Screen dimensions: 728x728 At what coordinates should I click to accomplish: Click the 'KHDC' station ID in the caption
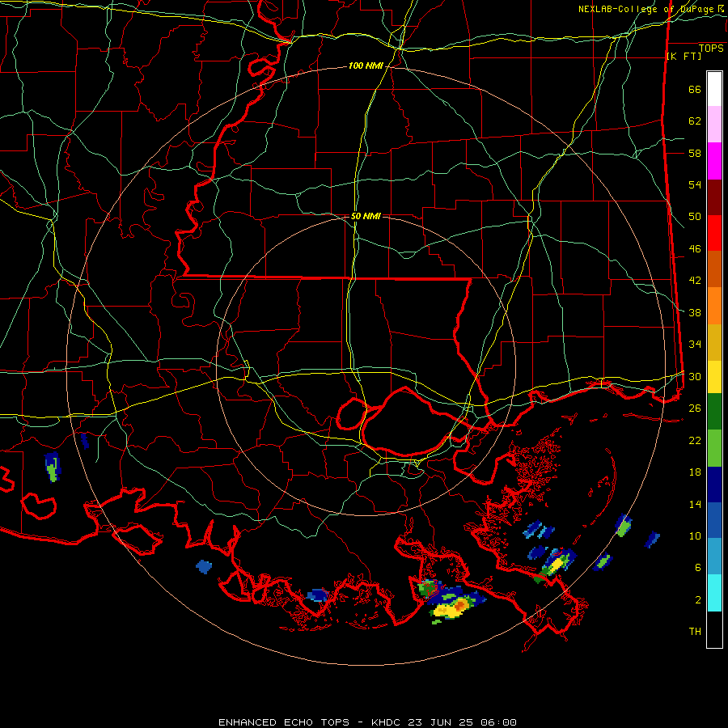[x=387, y=722]
